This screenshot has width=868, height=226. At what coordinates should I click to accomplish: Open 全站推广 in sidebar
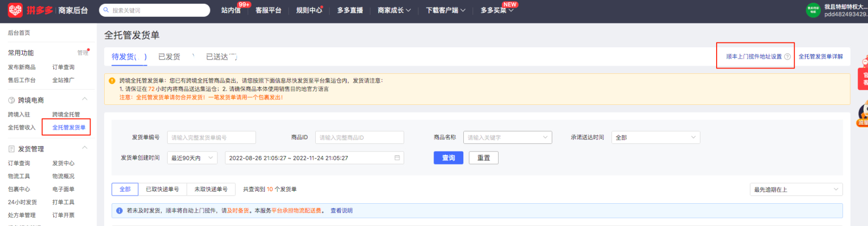pyautogui.click(x=63, y=80)
